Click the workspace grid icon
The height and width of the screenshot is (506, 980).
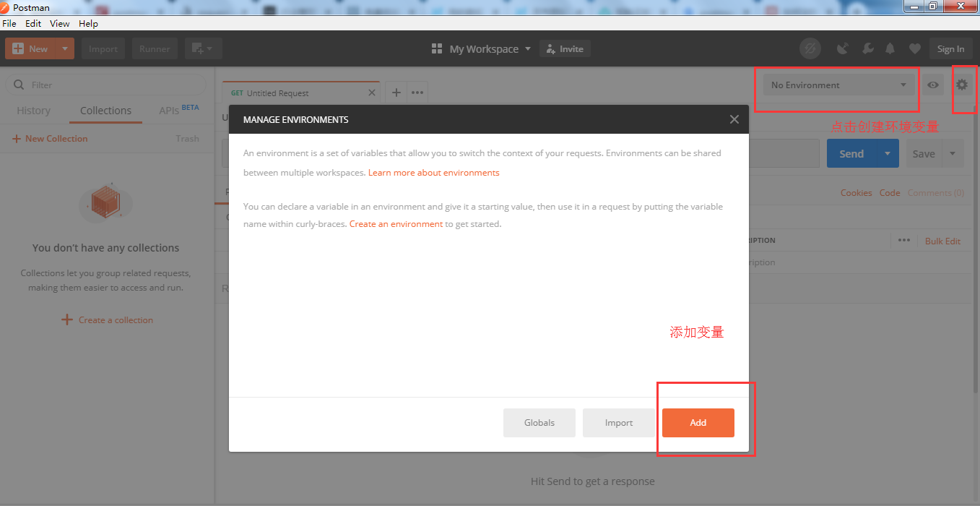(436, 48)
